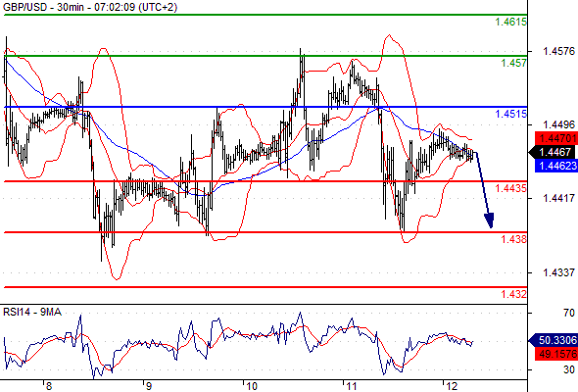Click date marker 12 on time axis
The width and height of the screenshot is (578, 392).
452,386
